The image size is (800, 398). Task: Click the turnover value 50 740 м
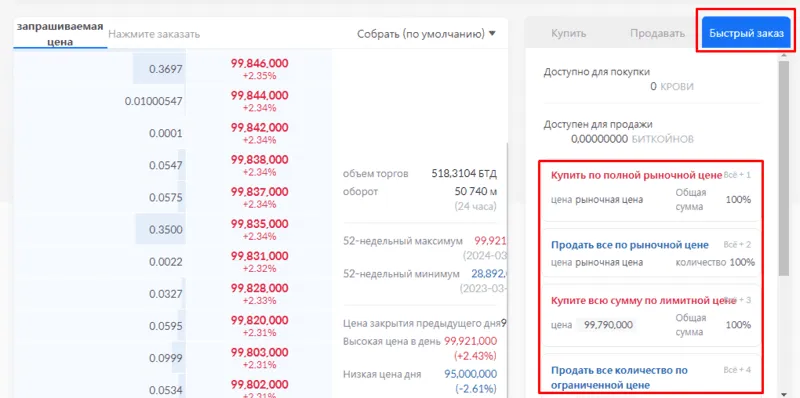pyautogui.click(x=476, y=191)
